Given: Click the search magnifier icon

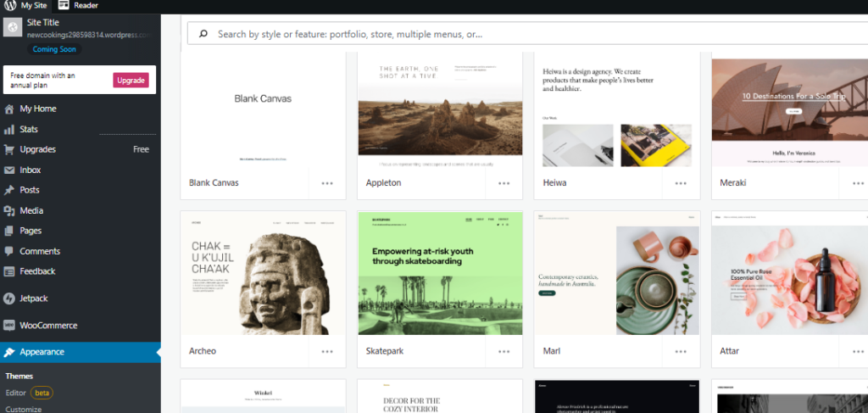Looking at the screenshot, I should tap(203, 34).
